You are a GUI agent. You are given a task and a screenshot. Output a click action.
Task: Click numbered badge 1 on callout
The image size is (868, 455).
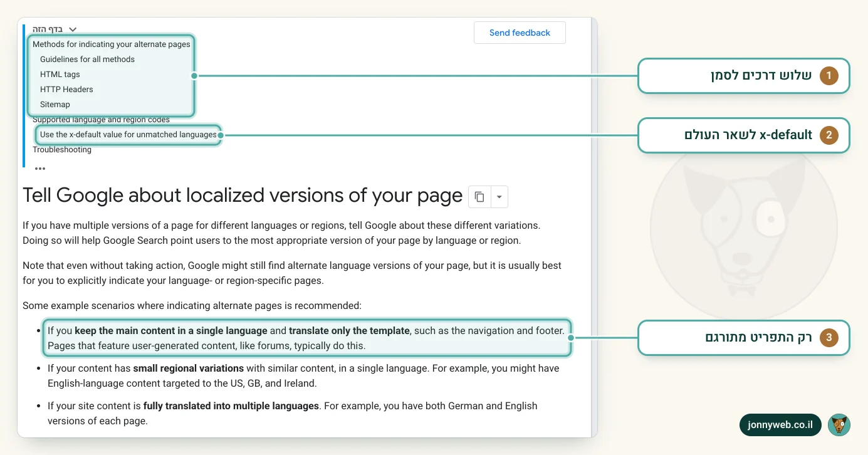[x=829, y=76]
